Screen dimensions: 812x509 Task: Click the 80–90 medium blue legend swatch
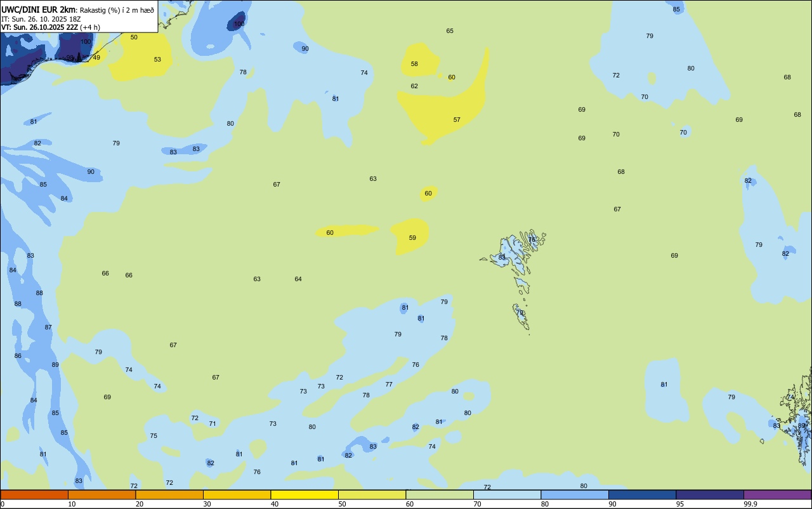point(575,494)
